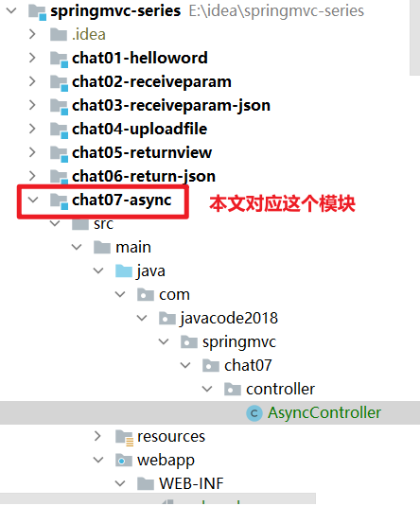
Task: Expand the .idea folder
Action: click(32, 34)
